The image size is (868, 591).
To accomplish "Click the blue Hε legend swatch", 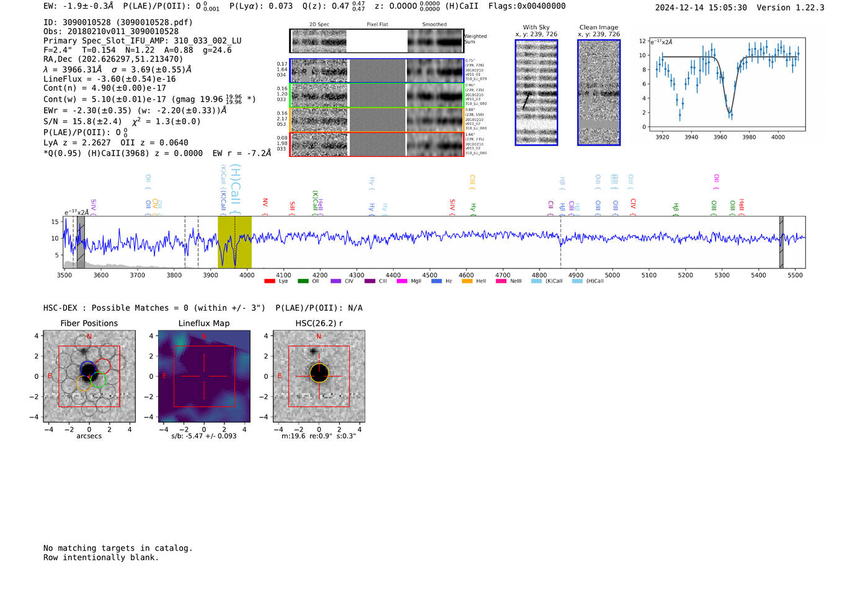I will [x=436, y=281].
